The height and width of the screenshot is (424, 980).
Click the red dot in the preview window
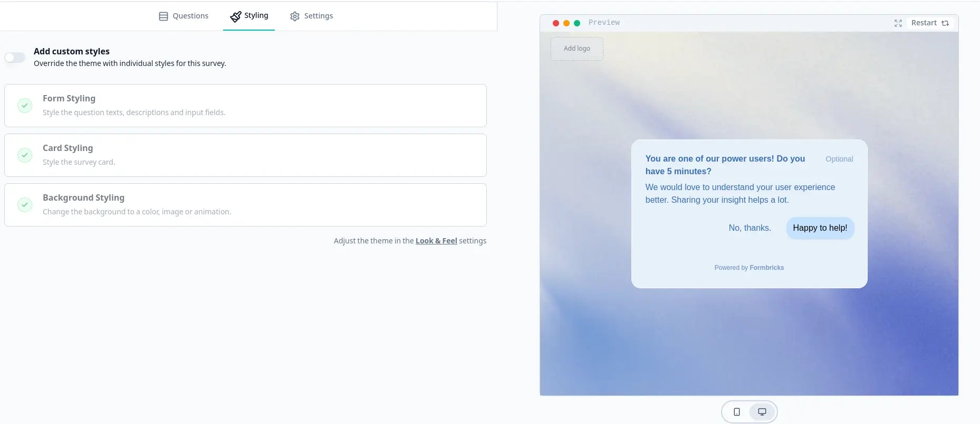pos(555,23)
